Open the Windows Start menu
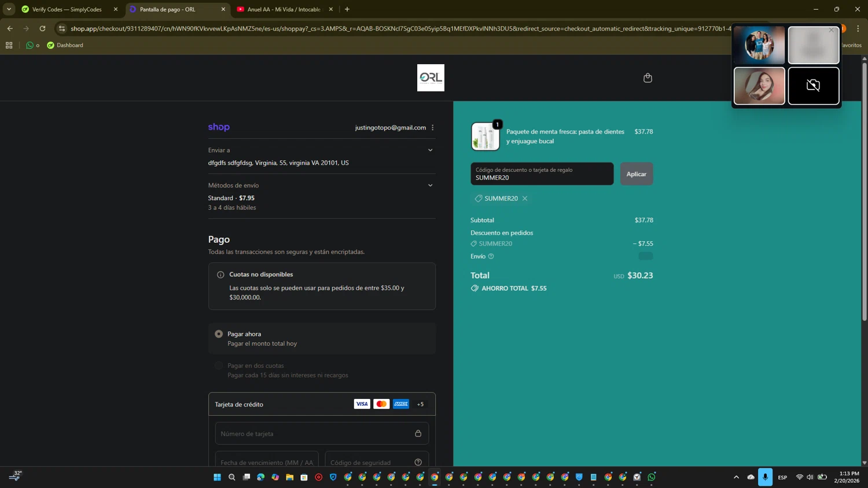This screenshot has height=488, width=868. click(x=217, y=477)
